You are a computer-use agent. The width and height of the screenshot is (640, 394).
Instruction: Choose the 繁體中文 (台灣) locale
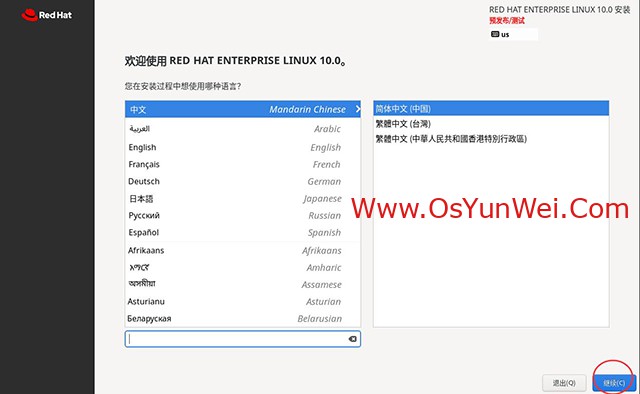pyautogui.click(x=491, y=124)
